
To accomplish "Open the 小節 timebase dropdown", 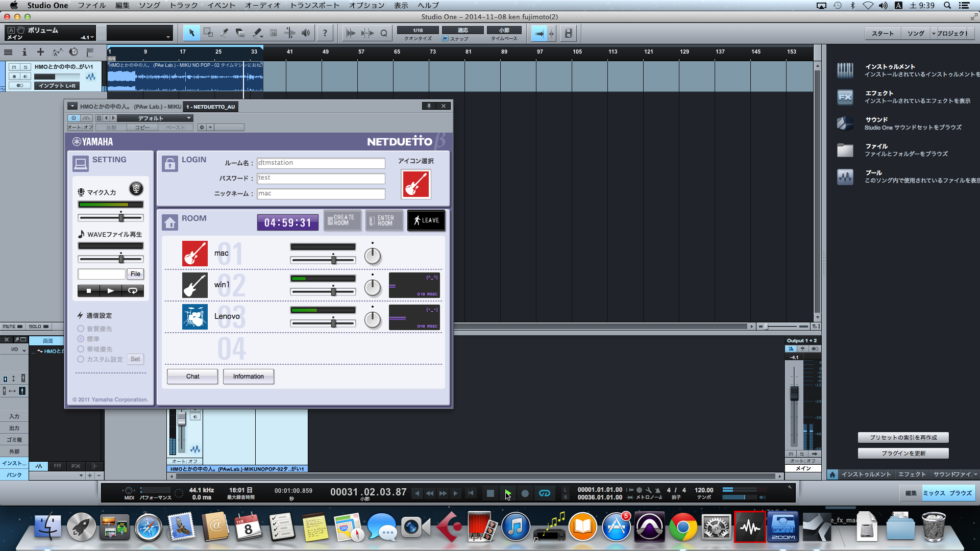I will (x=504, y=30).
